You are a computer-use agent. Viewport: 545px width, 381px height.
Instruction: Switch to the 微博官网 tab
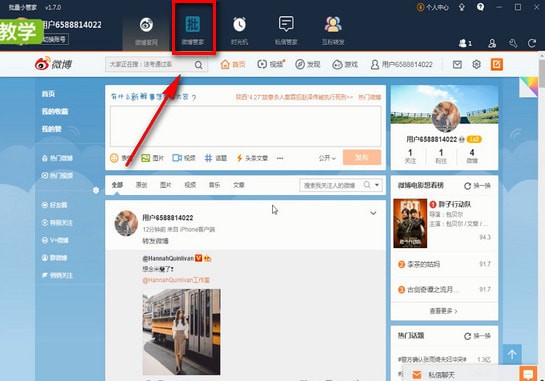point(146,31)
